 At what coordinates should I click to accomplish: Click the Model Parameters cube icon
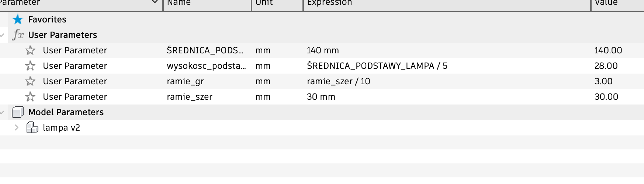pyautogui.click(x=17, y=112)
